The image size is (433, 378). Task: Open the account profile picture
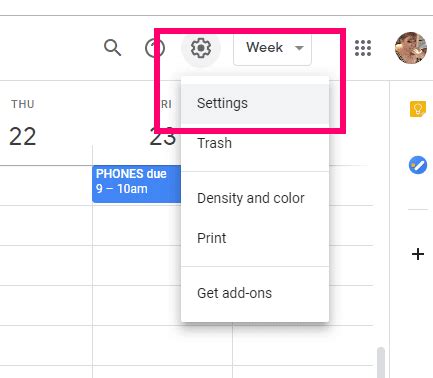pyautogui.click(x=411, y=48)
